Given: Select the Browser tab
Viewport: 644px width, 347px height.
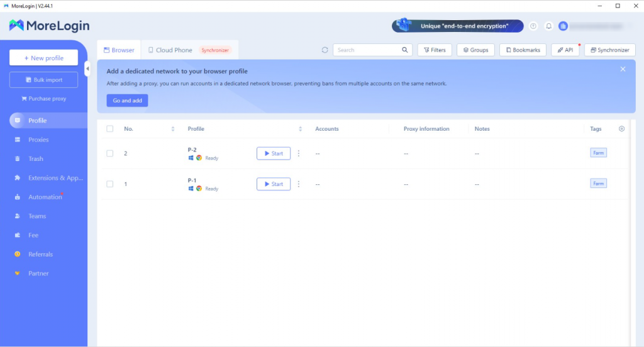Looking at the screenshot, I should click(119, 50).
